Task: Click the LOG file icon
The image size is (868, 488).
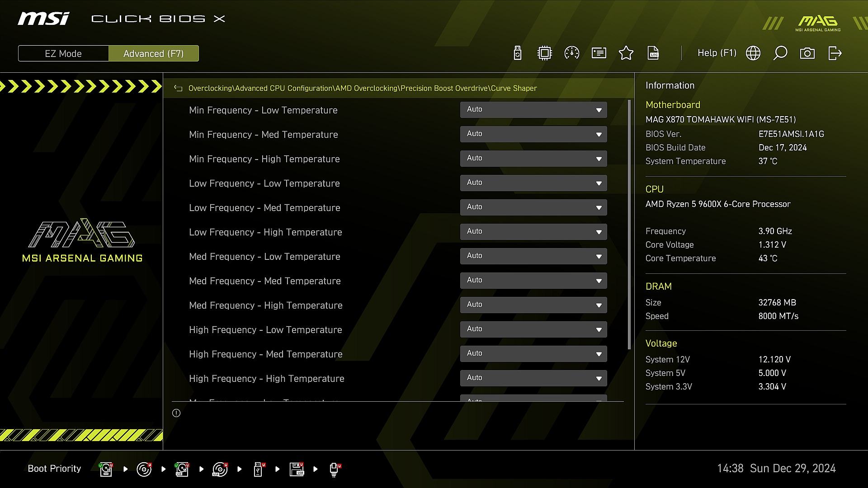Action: (x=653, y=53)
